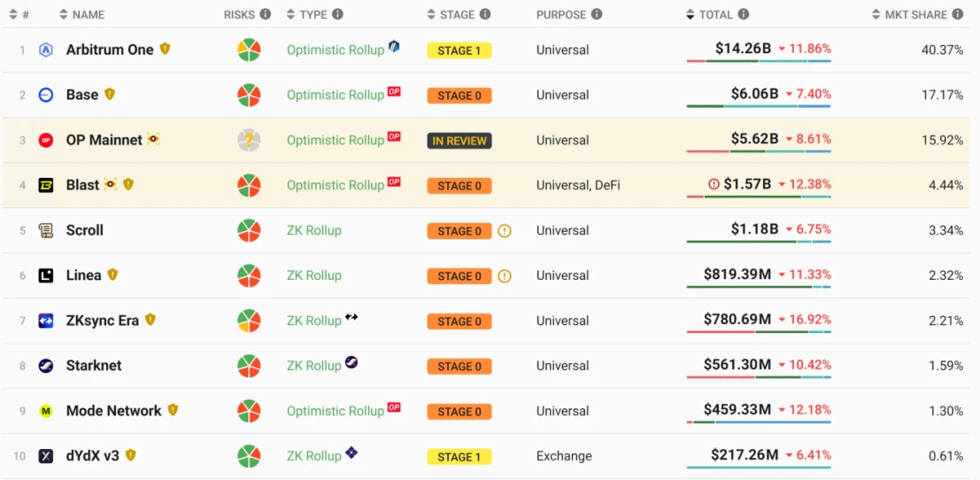Click the shield badge next to Blast
This screenshot has height=480, width=980.
coord(128,184)
